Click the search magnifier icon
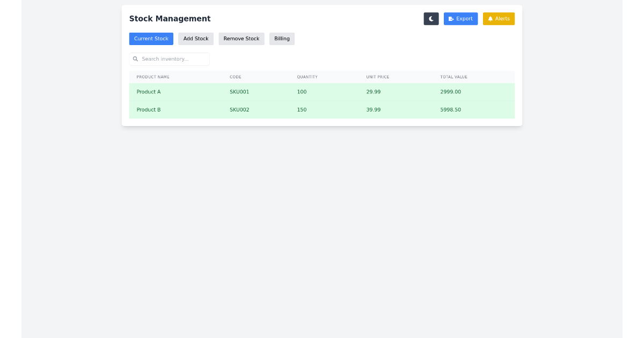The image size is (644, 338). click(x=135, y=59)
